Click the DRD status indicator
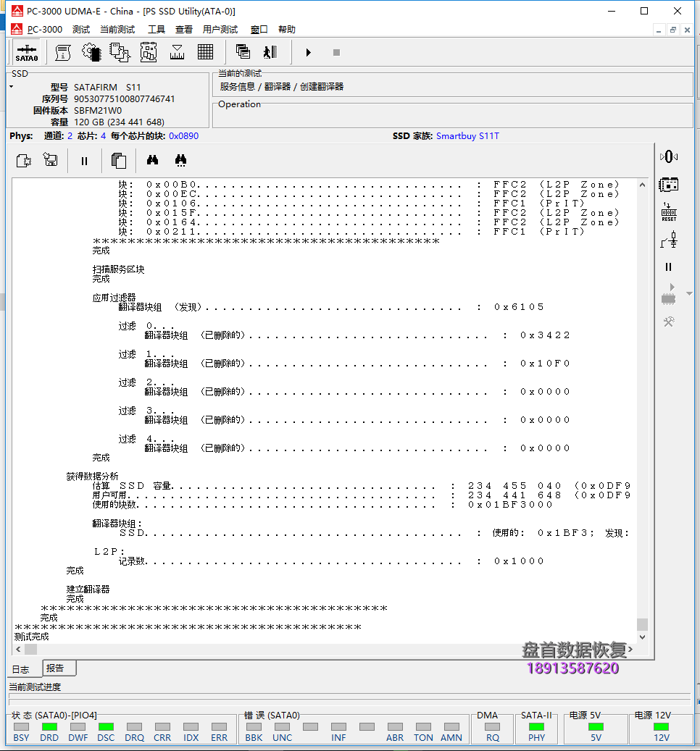Viewport: 700px width, 751px height. point(49,727)
